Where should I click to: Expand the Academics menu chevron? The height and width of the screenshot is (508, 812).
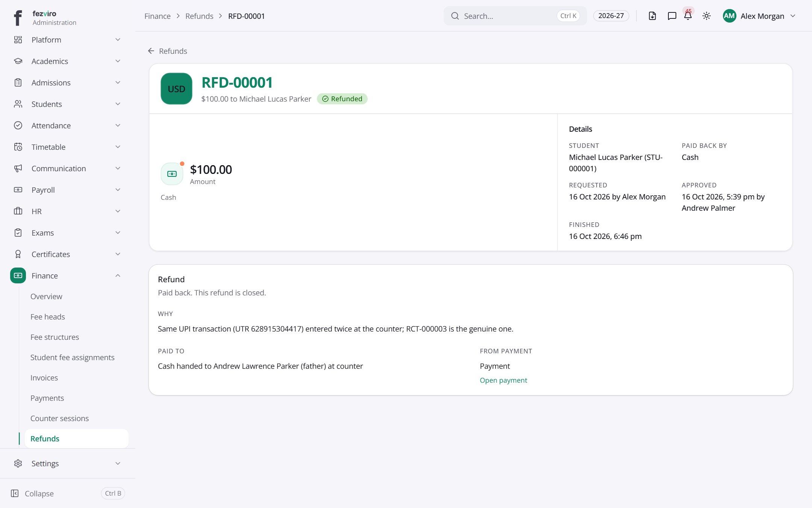pos(118,61)
